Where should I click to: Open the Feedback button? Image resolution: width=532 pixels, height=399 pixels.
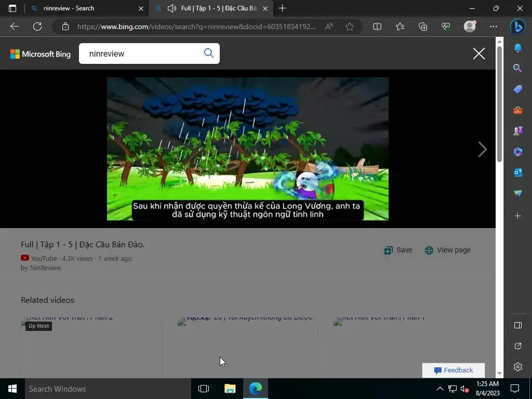(x=453, y=370)
